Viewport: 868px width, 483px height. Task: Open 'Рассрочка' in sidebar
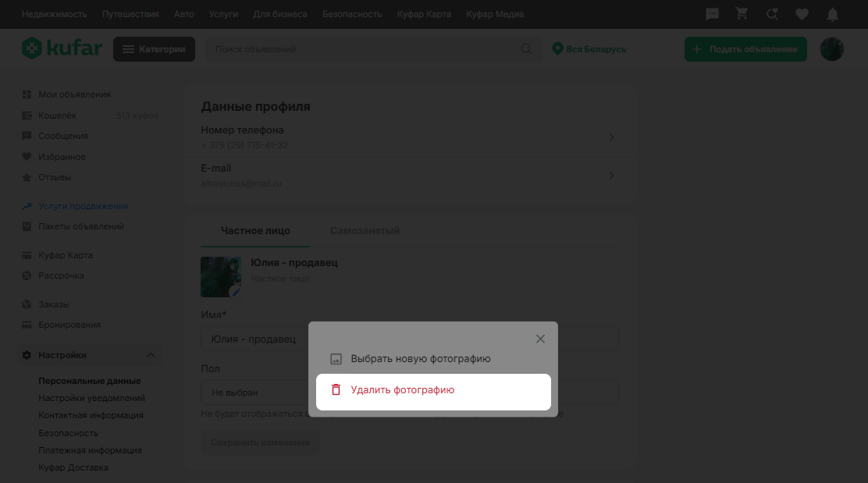point(61,275)
